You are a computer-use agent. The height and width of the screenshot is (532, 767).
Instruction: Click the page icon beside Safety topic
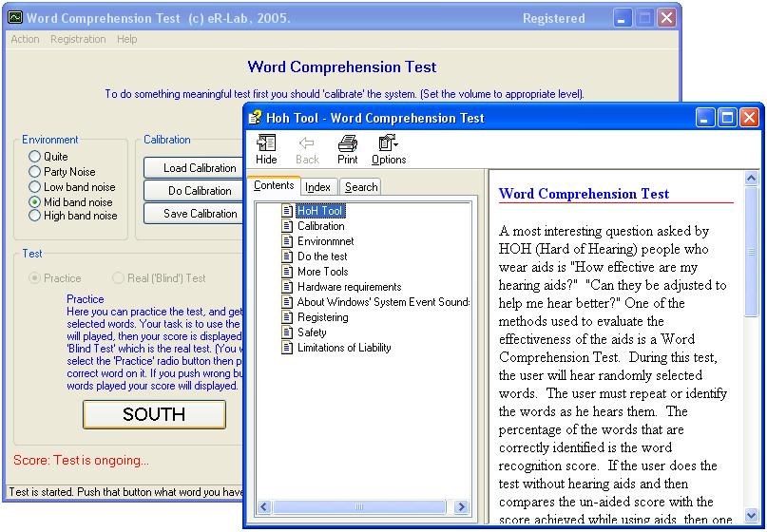[x=287, y=332]
